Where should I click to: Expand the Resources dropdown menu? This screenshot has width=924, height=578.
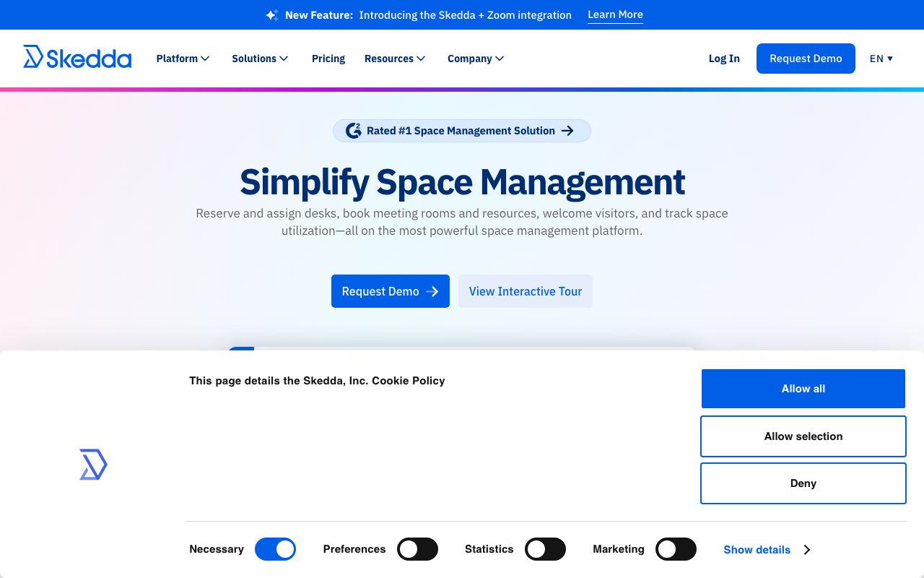[x=395, y=59]
